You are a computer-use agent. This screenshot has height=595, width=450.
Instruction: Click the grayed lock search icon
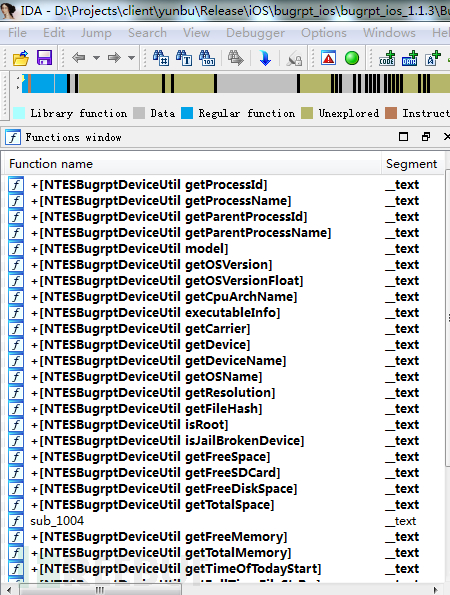coord(294,59)
